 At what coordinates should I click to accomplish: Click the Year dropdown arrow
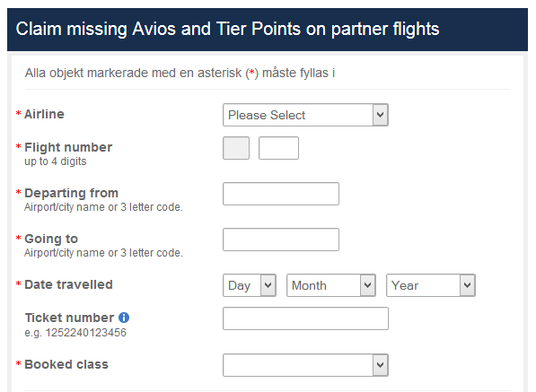click(x=467, y=285)
